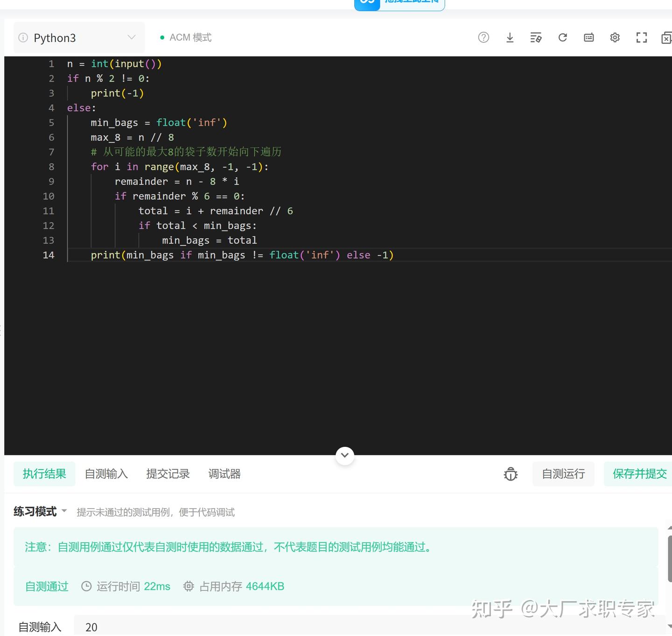Open the debugger using the bug icon
Screen dimensions: 672x636
(511, 473)
